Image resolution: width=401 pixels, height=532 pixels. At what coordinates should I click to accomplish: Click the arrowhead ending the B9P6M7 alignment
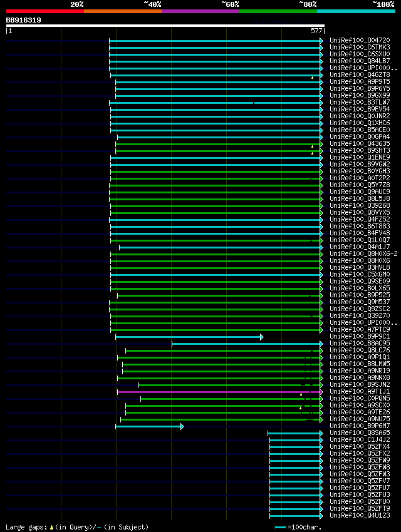tap(182, 426)
